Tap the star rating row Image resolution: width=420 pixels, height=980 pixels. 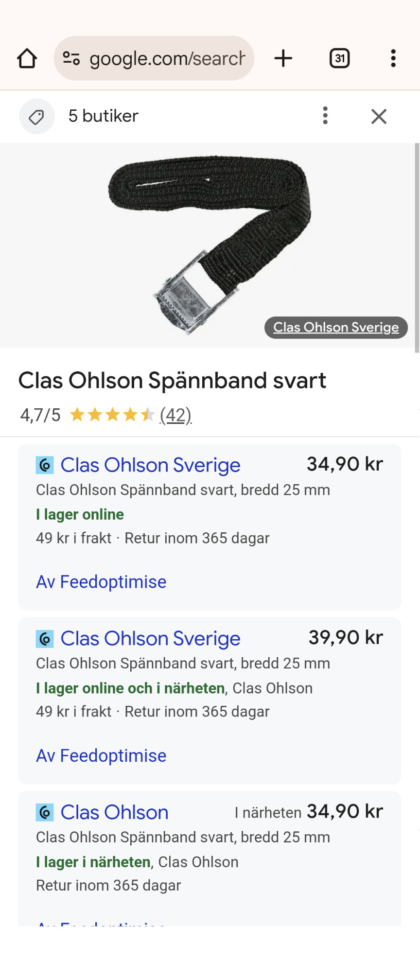[x=112, y=415]
